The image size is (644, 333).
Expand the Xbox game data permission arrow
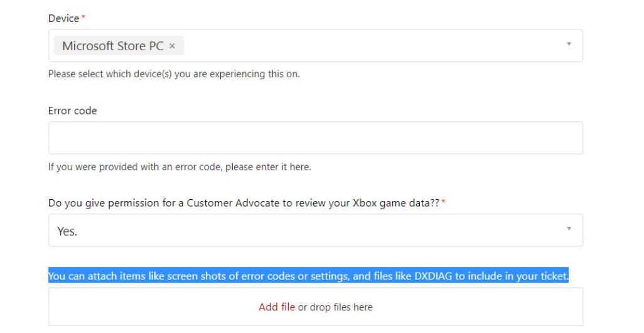pyautogui.click(x=569, y=229)
